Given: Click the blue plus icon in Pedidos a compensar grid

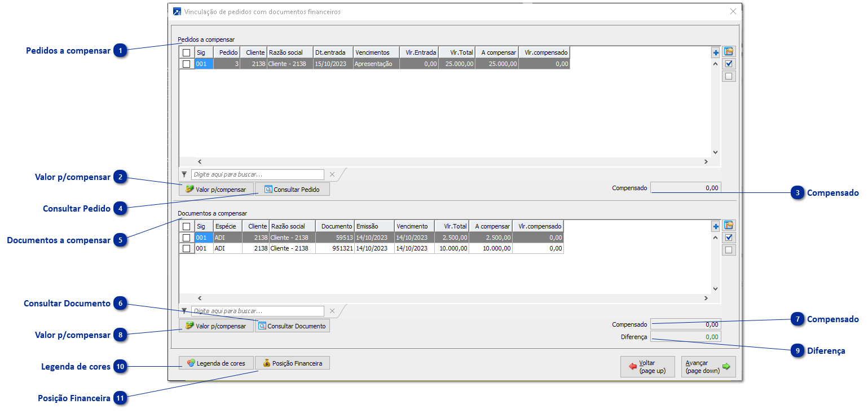Looking at the screenshot, I should [x=716, y=52].
